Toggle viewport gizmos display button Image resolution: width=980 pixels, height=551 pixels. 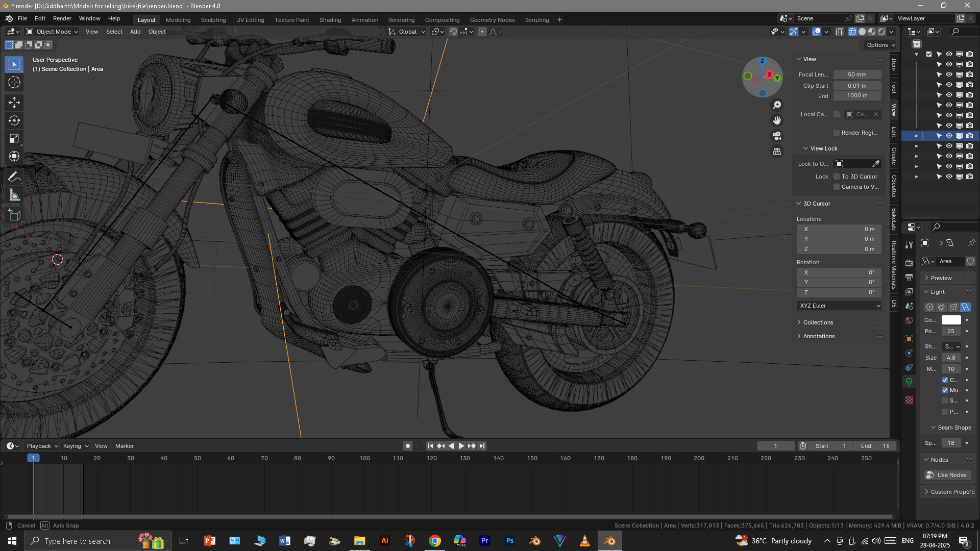point(794,32)
